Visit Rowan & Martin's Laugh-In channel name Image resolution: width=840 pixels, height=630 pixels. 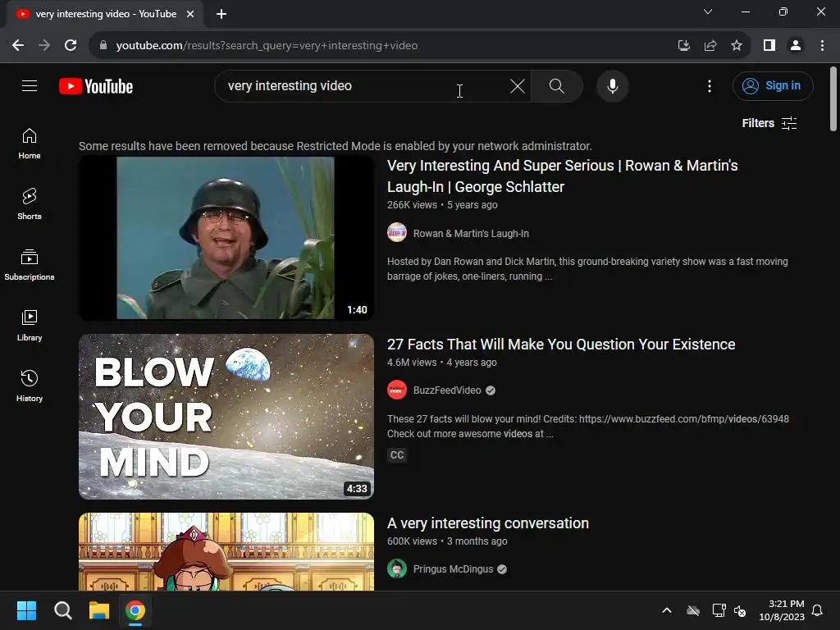click(x=471, y=234)
